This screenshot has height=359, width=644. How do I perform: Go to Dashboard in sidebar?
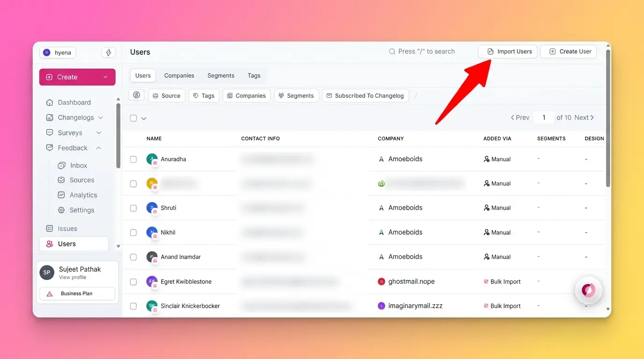point(74,102)
